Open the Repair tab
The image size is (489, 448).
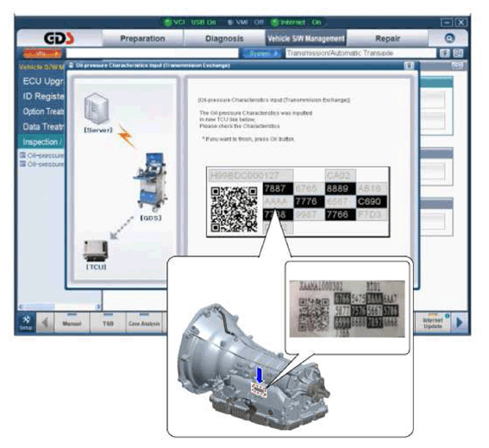tap(387, 38)
